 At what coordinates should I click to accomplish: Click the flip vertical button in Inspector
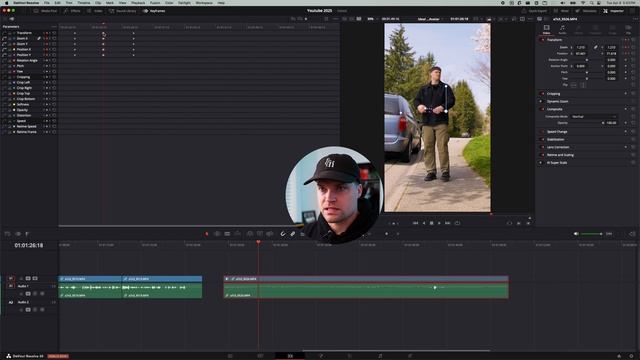(x=582, y=85)
